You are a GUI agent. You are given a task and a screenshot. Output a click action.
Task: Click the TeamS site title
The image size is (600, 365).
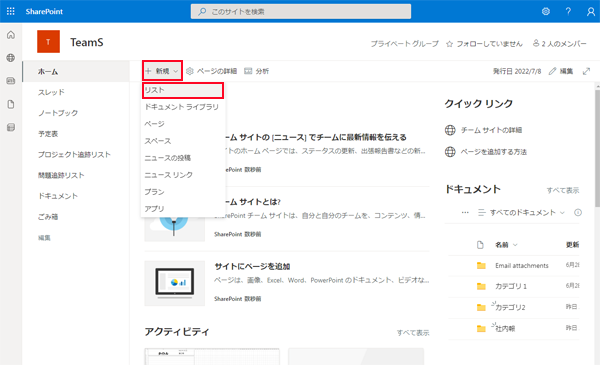tap(87, 42)
